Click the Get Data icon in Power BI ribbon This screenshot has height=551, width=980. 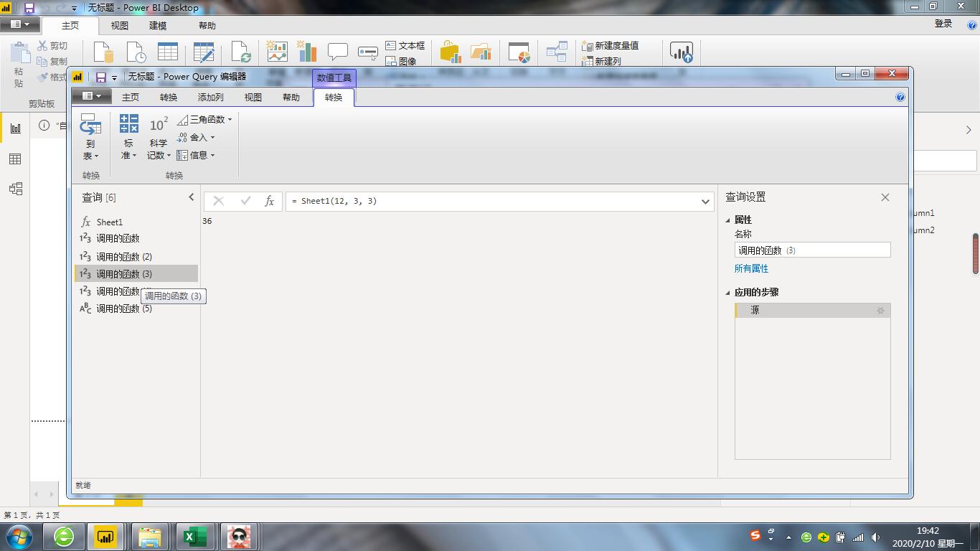click(104, 52)
